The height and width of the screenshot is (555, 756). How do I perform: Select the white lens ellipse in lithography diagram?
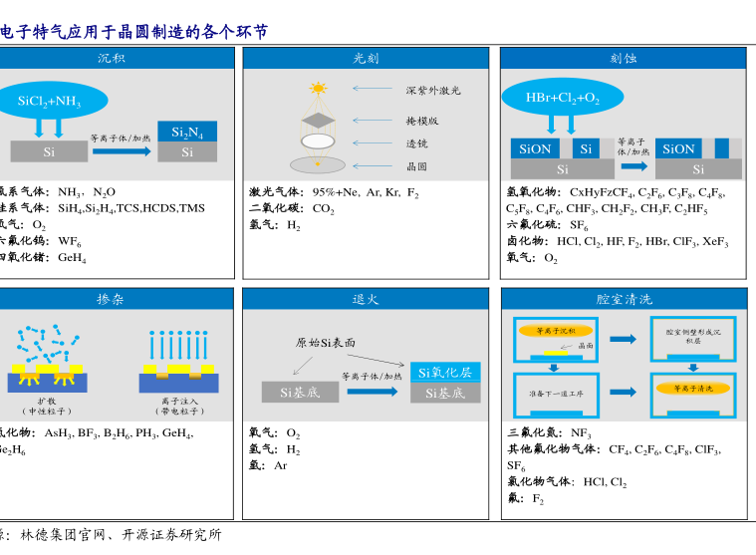(x=318, y=142)
